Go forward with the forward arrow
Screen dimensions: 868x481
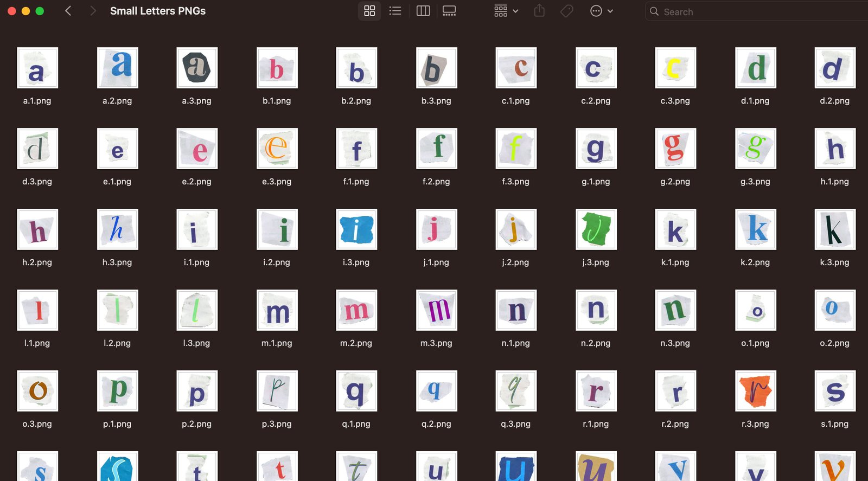click(x=93, y=11)
